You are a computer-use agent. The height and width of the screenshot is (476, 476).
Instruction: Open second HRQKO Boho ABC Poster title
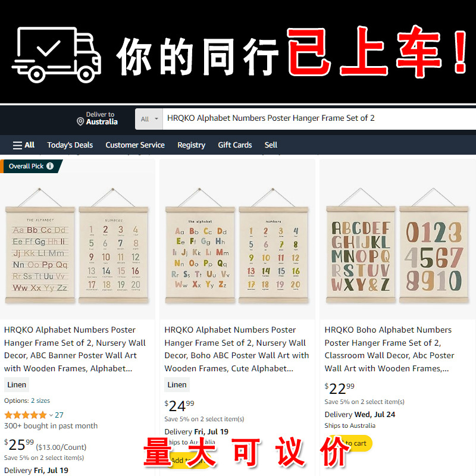237,349
